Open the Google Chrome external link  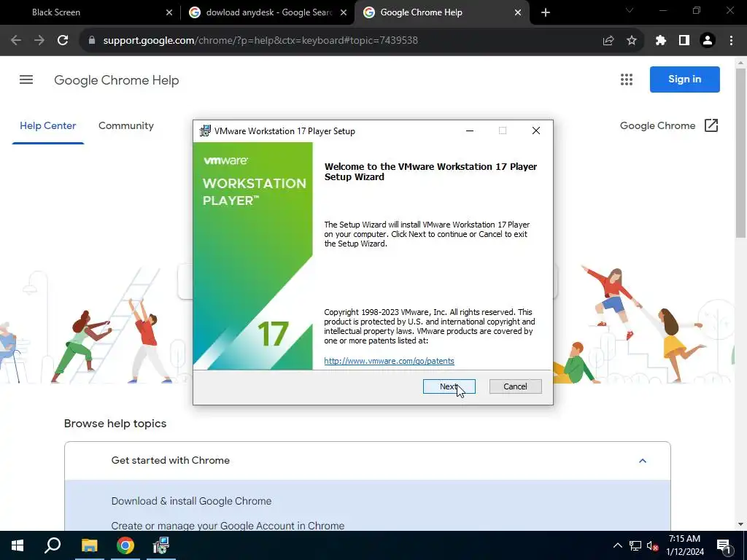[657, 125]
